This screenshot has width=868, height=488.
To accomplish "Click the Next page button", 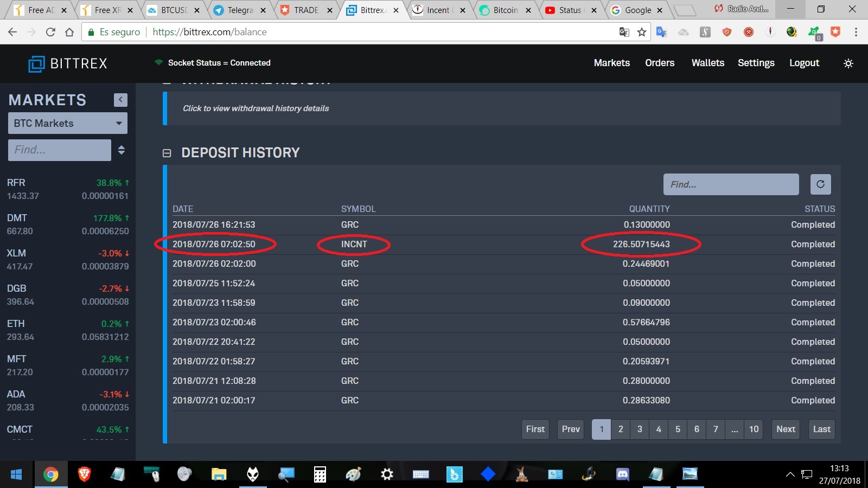I will point(786,429).
